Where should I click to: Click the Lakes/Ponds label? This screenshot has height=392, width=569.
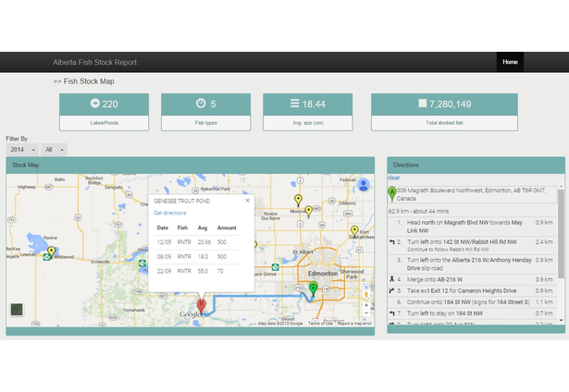[105, 123]
